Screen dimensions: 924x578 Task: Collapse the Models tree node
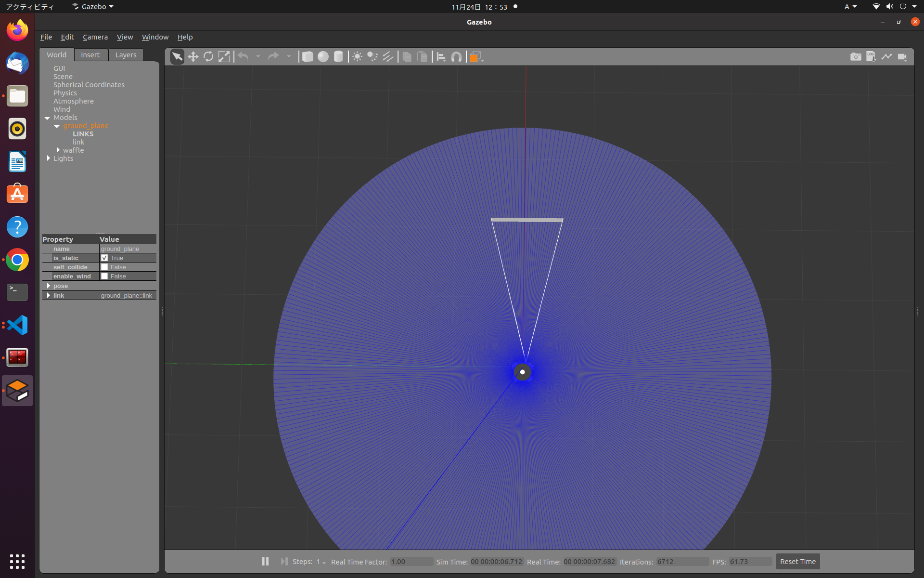click(47, 118)
